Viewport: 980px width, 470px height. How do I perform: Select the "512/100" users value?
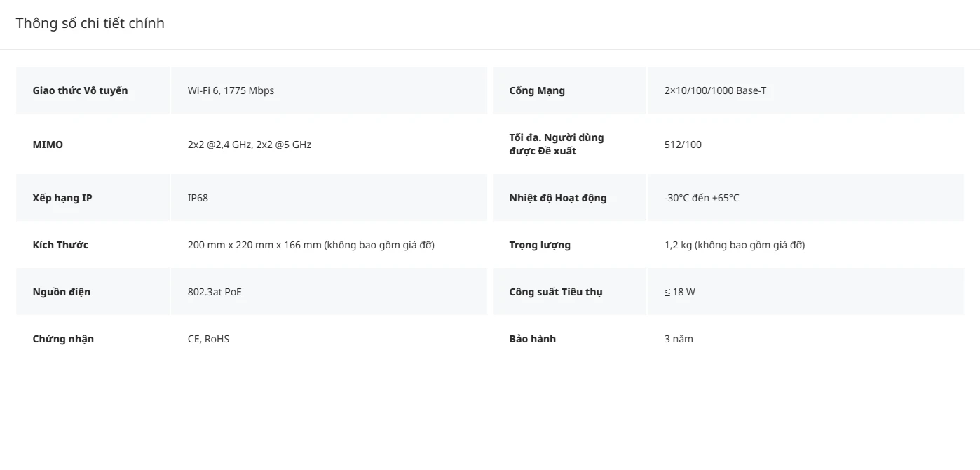coord(683,145)
